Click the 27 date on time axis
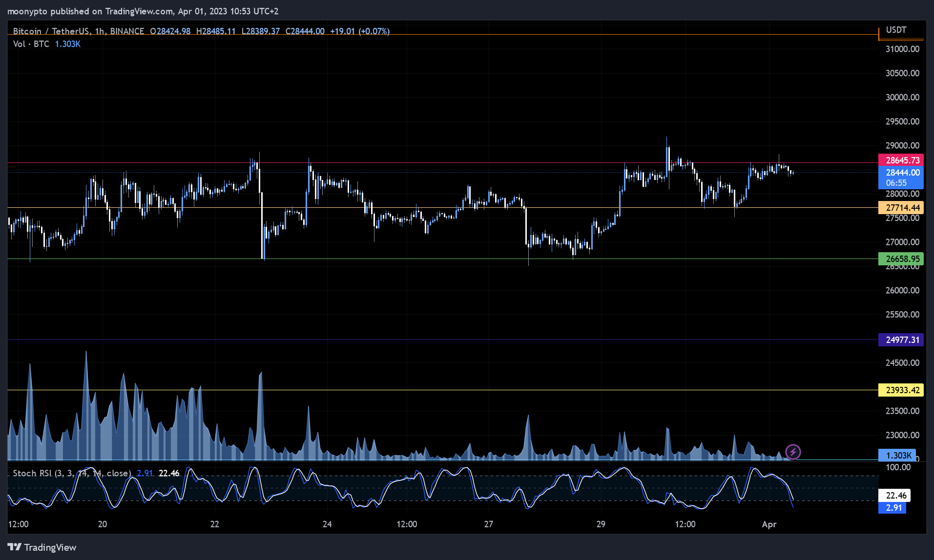The height and width of the screenshot is (560, 934). point(489,524)
